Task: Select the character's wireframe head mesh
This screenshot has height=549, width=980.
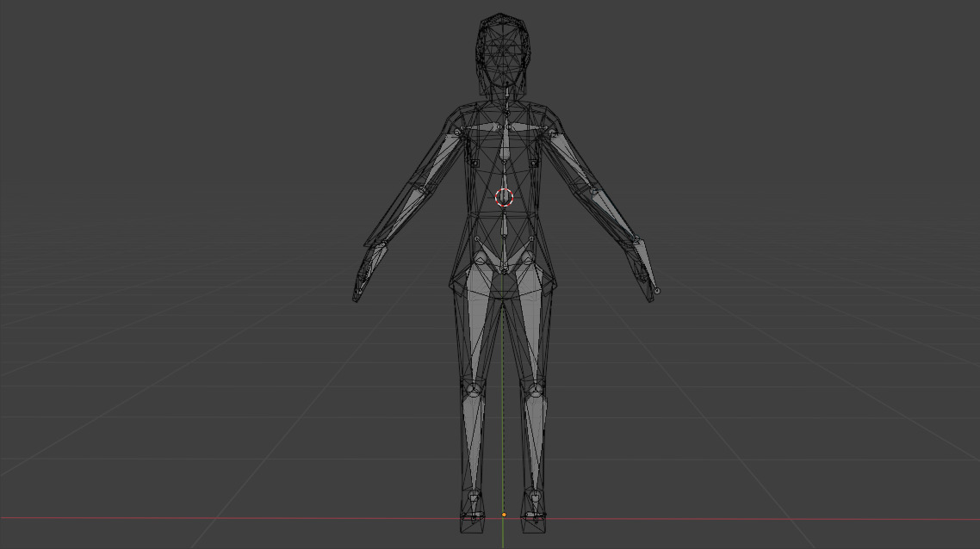Action: [503, 53]
